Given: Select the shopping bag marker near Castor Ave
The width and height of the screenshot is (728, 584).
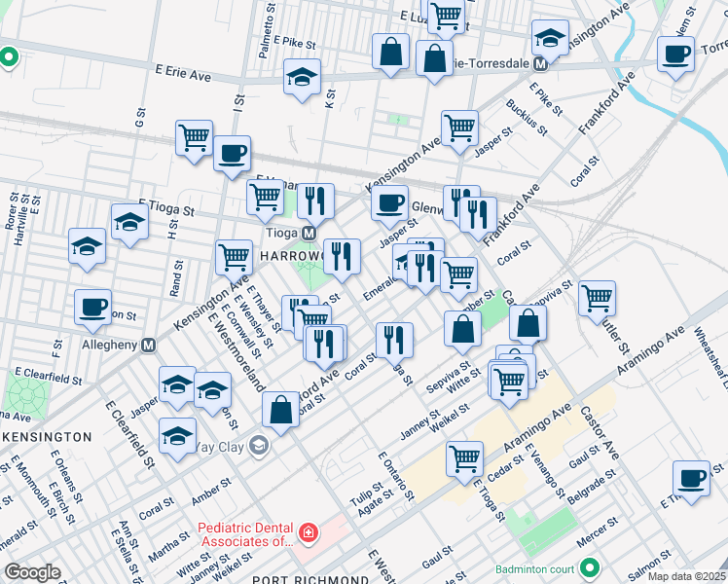Looking at the screenshot, I should 528,325.
